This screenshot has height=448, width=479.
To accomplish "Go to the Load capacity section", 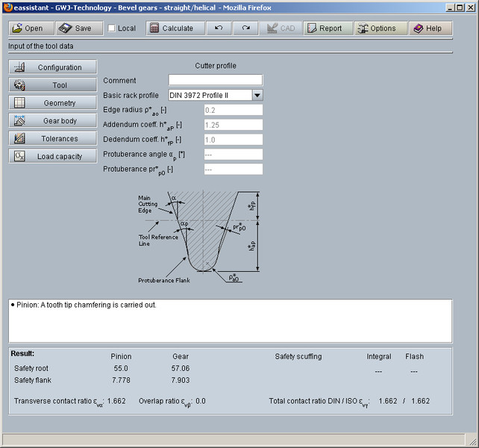I will (x=52, y=157).
